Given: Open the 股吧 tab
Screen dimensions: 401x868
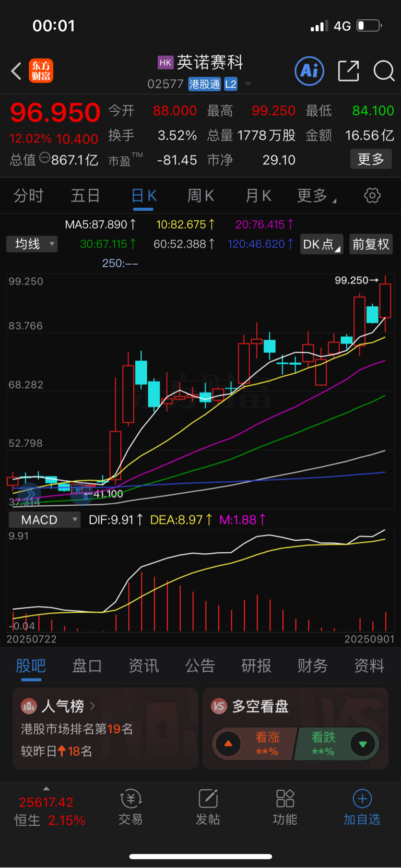Looking at the screenshot, I should (31, 666).
